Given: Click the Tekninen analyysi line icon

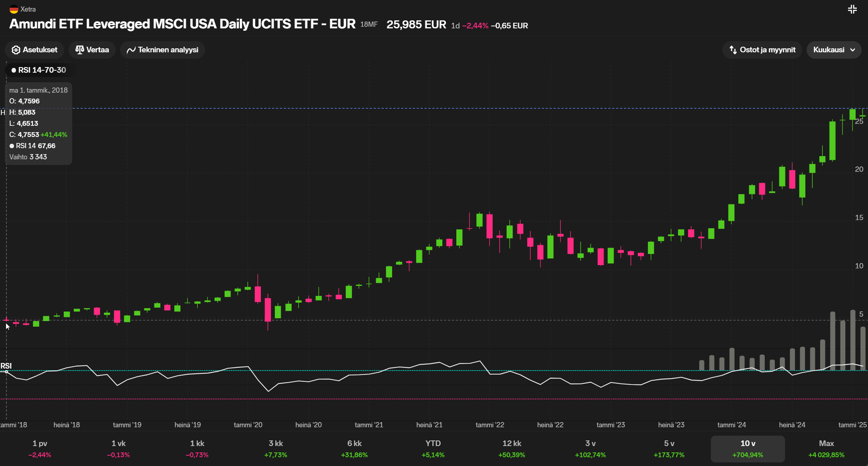Looking at the screenshot, I should coord(131,50).
